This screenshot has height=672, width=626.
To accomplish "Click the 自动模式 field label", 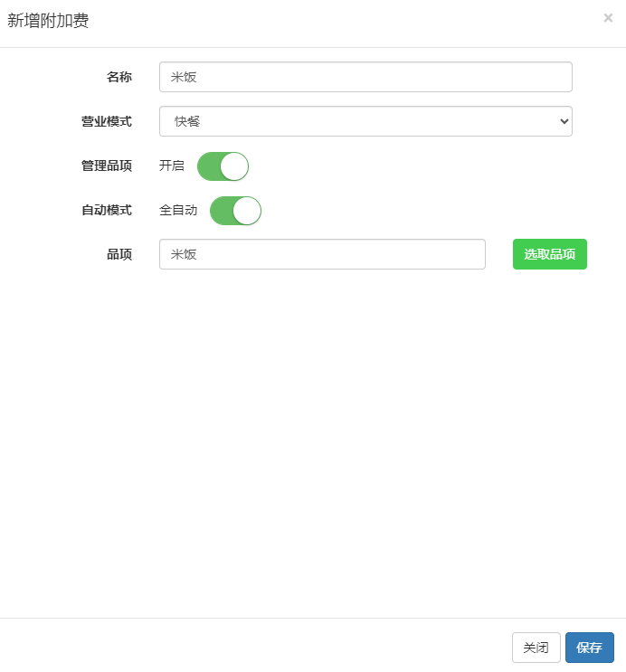I will pos(107,211).
